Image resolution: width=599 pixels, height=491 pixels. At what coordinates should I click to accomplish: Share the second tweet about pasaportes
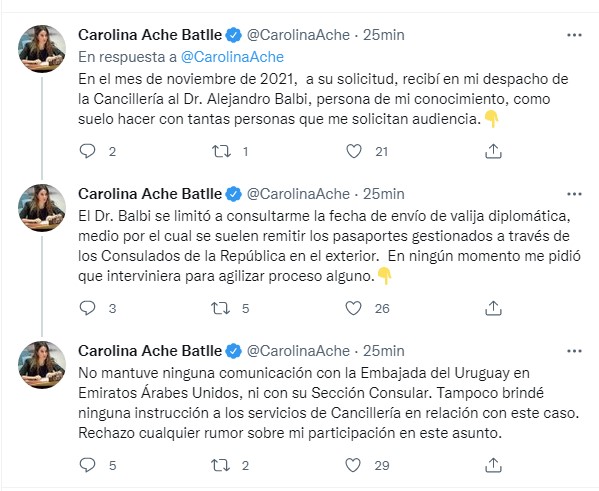493,308
